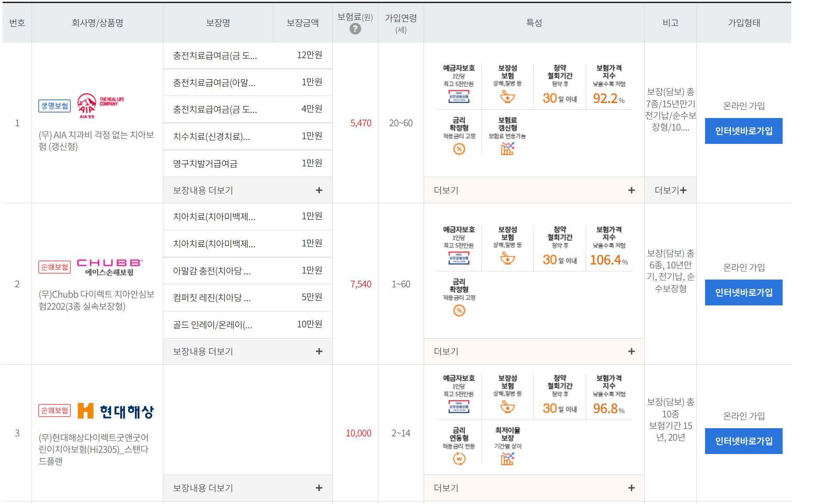Click 인터넷바로가입 for AIA product

click(743, 131)
